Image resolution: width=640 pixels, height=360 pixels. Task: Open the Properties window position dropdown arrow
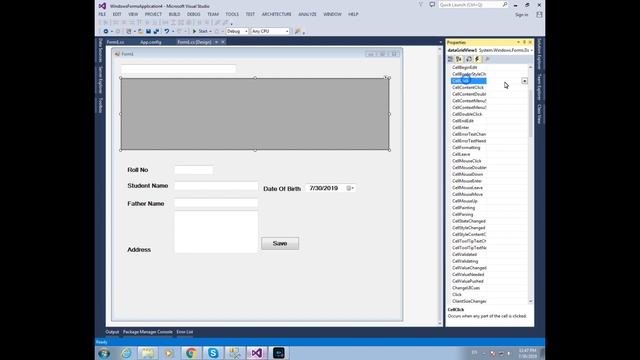[518, 42]
